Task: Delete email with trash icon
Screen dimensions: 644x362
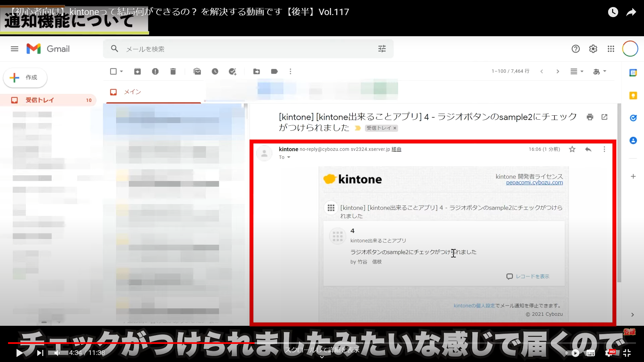Action: 173,71
